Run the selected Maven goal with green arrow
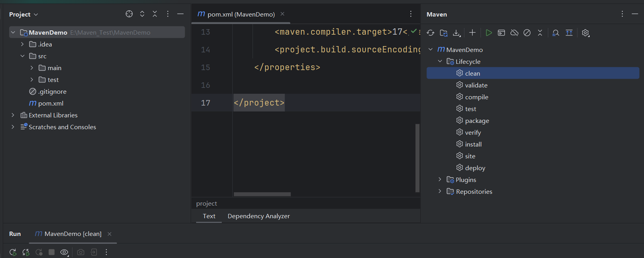The image size is (644, 258). click(x=489, y=33)
